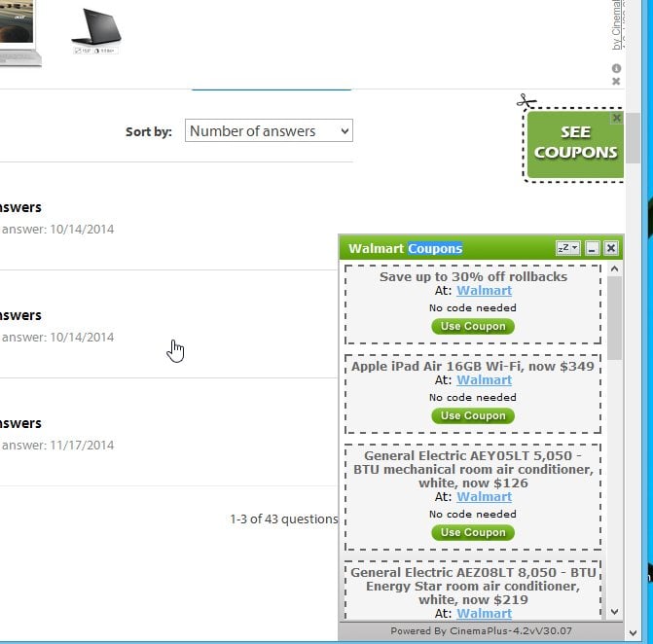Click the SEE COUPONS banner
The height and width of the screenshot is (644, 653).
click(575, 144)
